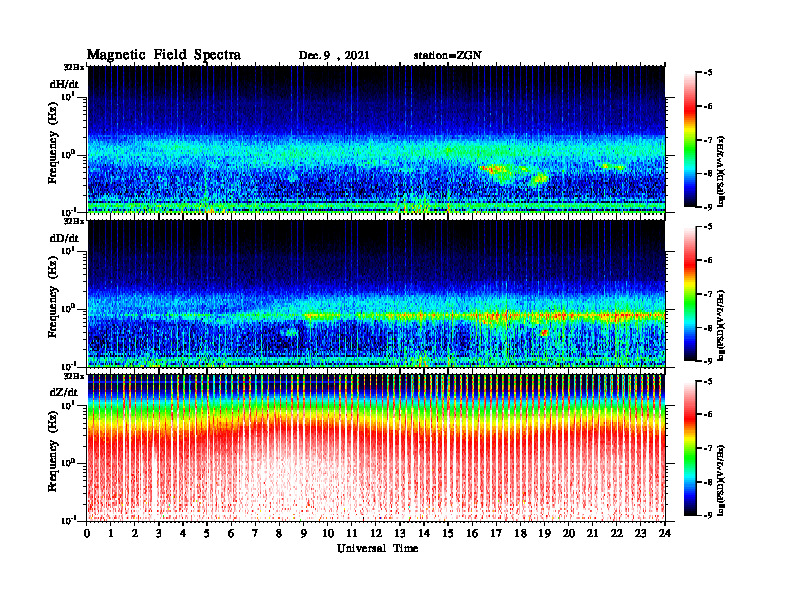Click the color bar beside the dD/dt panel

pos(690,294)
